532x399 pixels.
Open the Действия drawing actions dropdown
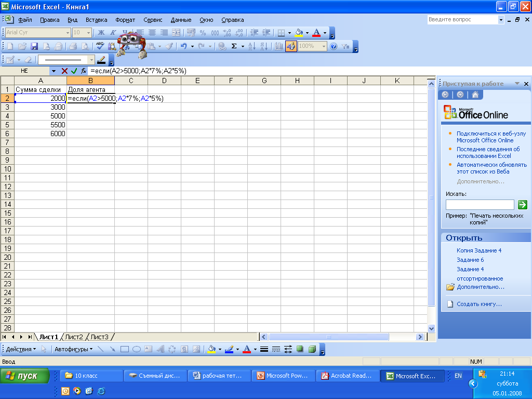click(x=21, y=349)
